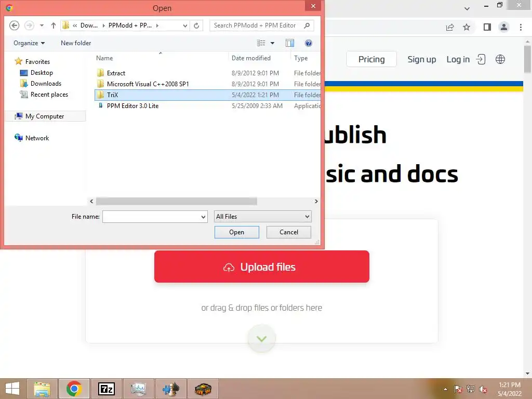Click the search magnifier icon
Image resolution: width=532 pixels, height=399 pixels.
point(307,25)
